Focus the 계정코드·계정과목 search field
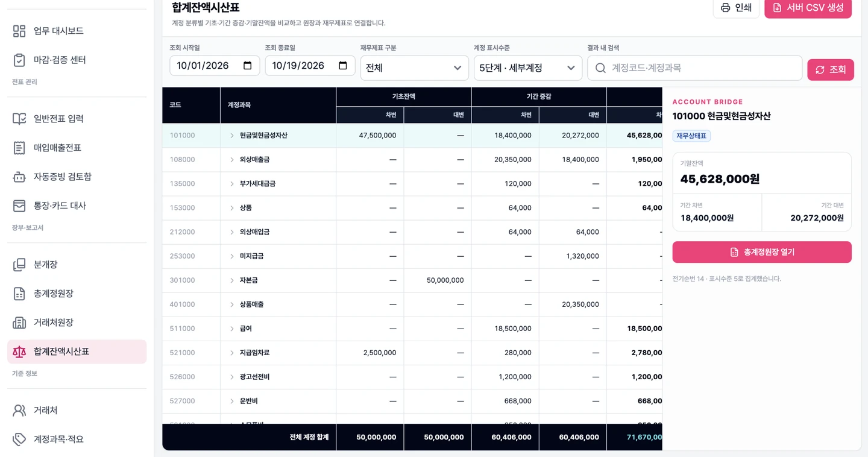 coord(695,68)
